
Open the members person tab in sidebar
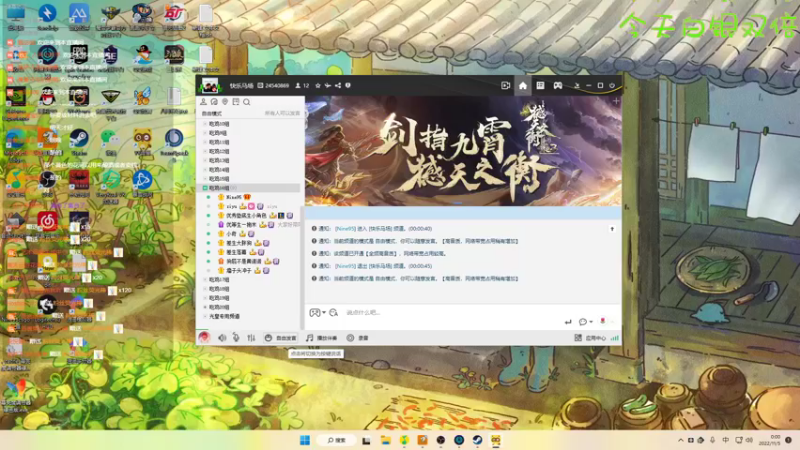point(203,102)
